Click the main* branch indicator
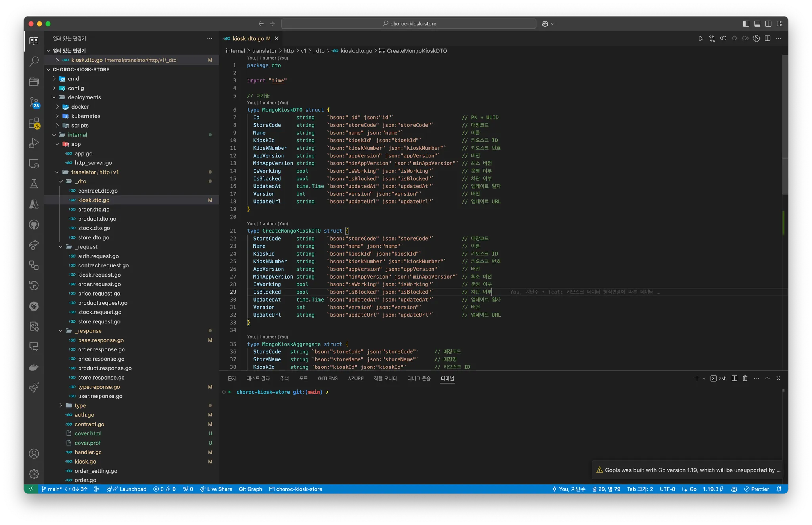 [52, 489]
